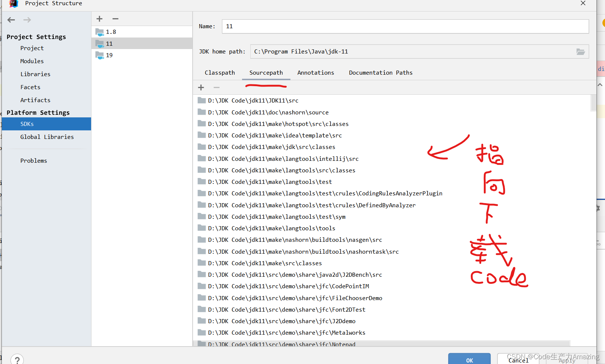This screenshot has width=605, height=364.
Task: Switch to the Classpath tab
Action: coord(219,72)
